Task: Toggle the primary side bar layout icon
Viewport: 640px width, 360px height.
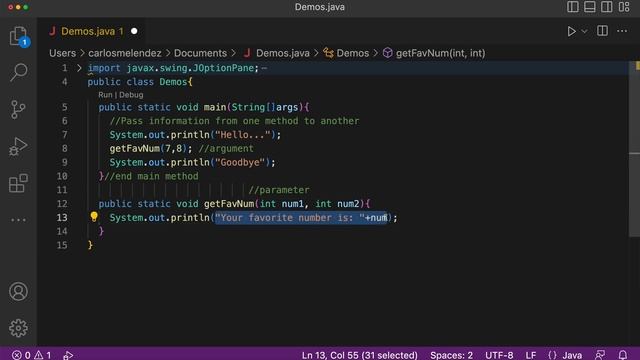Action: coord(573,7)
